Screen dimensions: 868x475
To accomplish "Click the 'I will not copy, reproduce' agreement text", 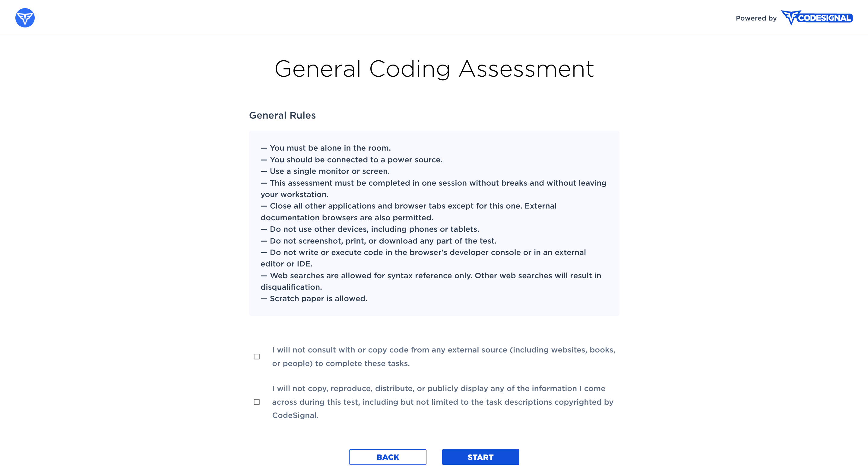I will pos(443,402).
